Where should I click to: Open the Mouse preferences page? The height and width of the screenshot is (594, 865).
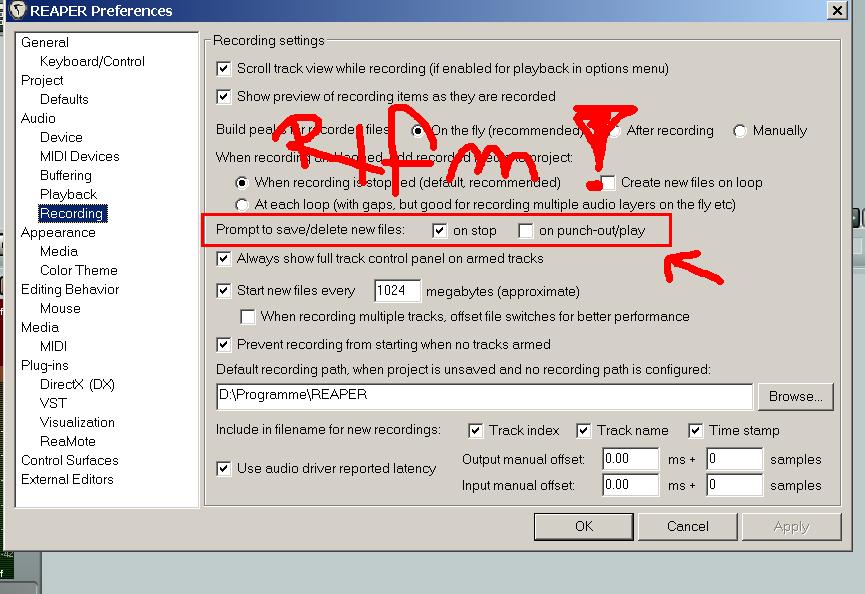click(x=60, y=309)
